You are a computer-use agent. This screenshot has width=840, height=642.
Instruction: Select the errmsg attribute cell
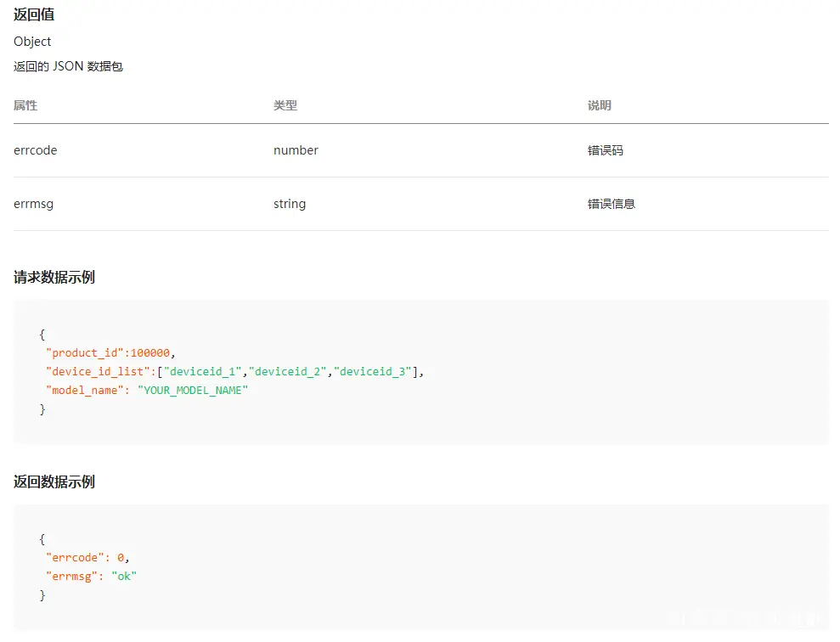point(33,204)
